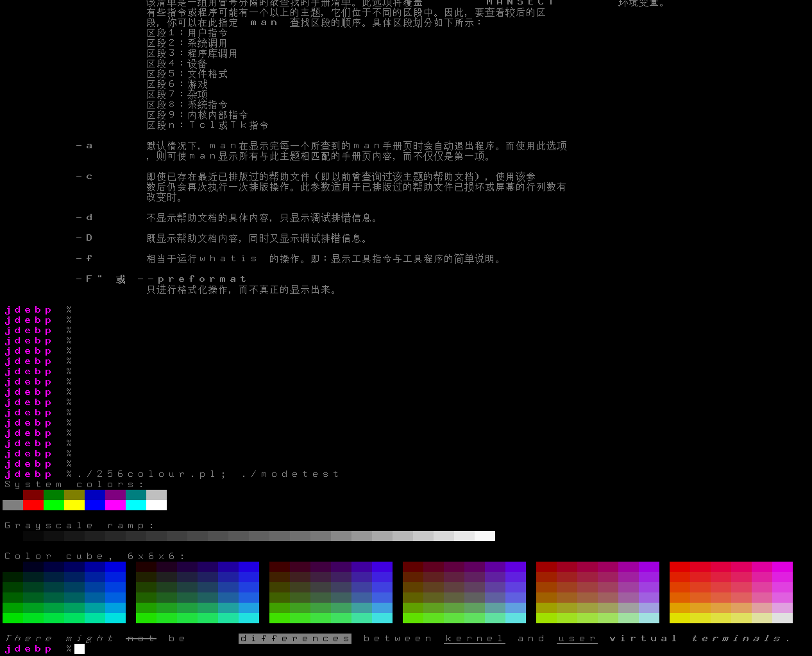The height and width of the screenshot is (656, 812).
Task: Click the "./modetest" command text
Action: (x=290, y=474)
